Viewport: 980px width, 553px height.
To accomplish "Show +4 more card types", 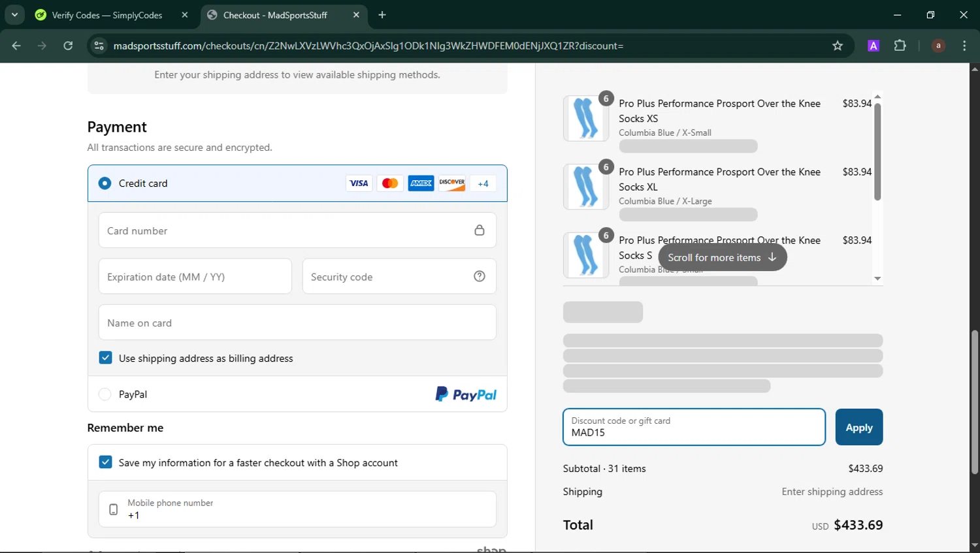I will click(483, 183).
